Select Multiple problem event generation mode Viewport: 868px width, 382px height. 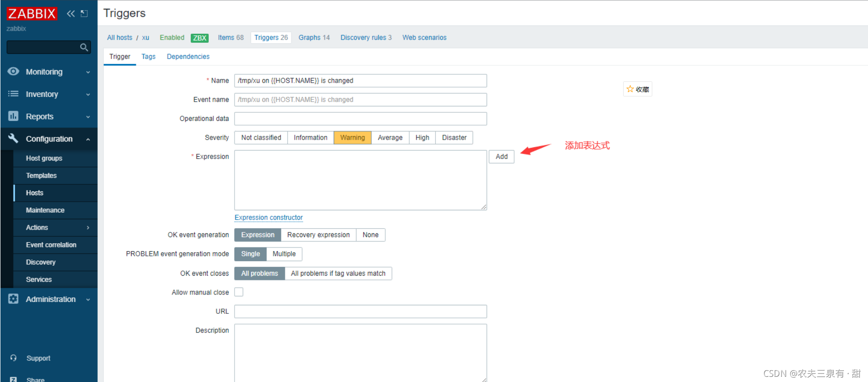click(x=284, y=254)
